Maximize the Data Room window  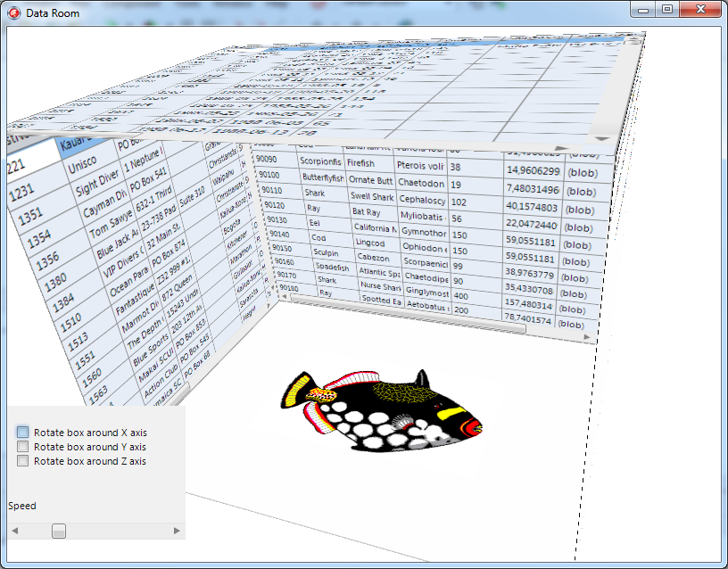pos(667,10)
